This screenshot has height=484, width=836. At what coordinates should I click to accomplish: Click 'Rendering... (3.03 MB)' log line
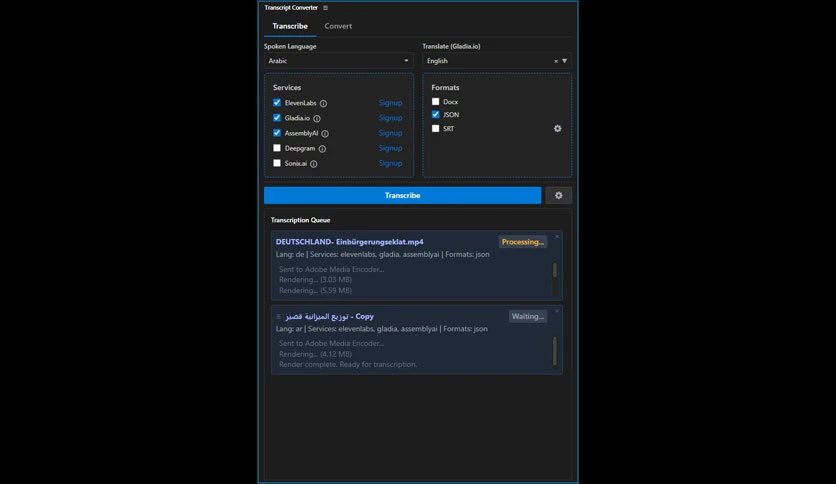click(315, 280)
